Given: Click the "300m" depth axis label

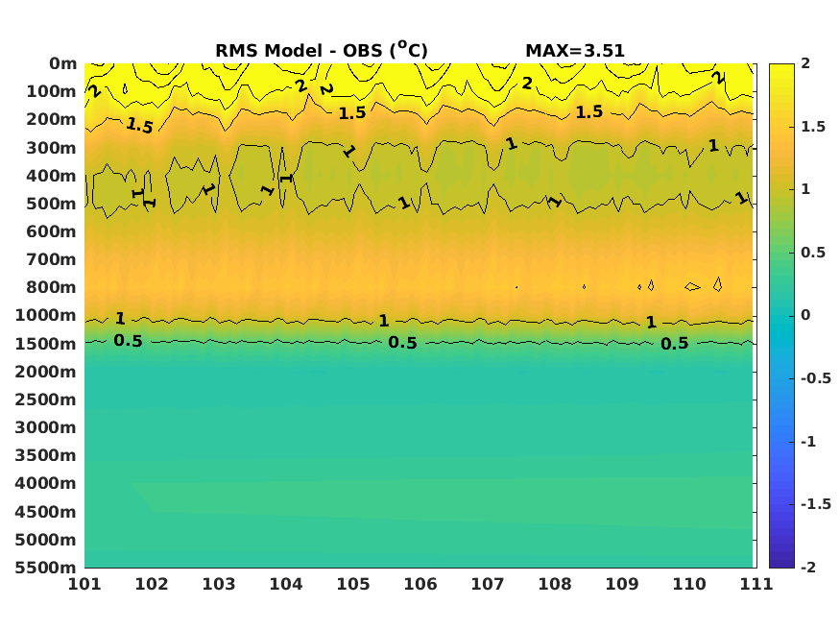Looking at the screenshot, I should 52,148.
